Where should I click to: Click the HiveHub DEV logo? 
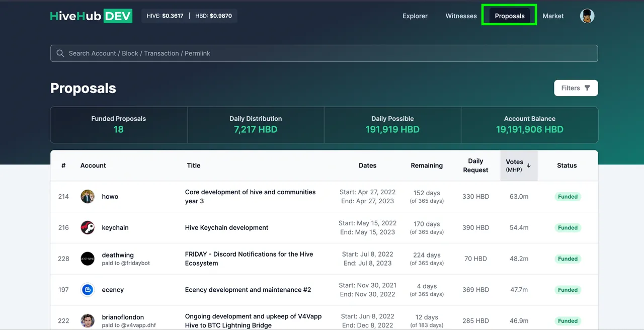point(91,16)
